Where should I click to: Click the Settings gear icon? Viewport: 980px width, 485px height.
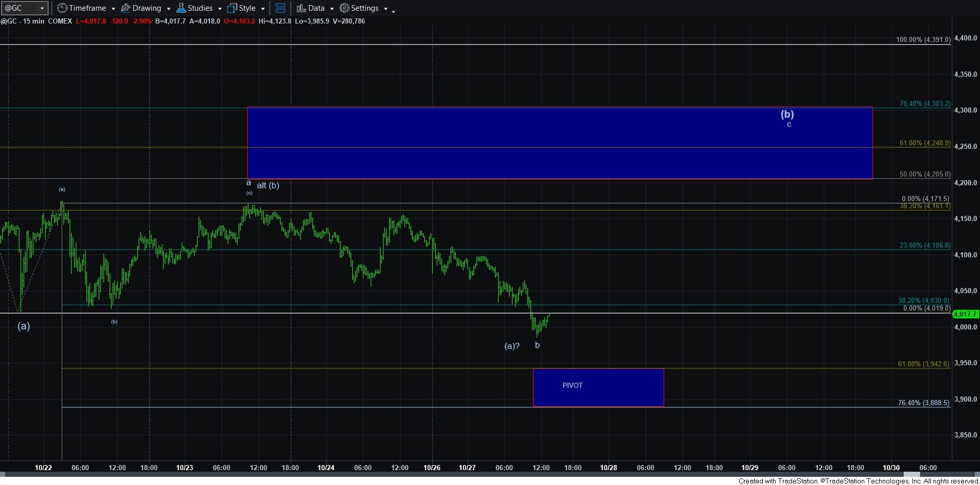coord(345,8)
